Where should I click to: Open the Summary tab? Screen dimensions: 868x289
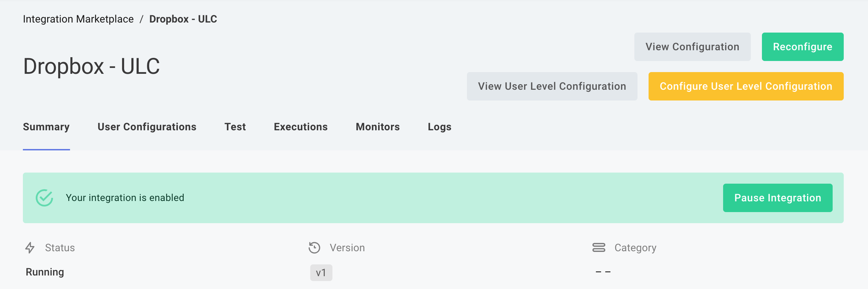click(x=46, y=127)
